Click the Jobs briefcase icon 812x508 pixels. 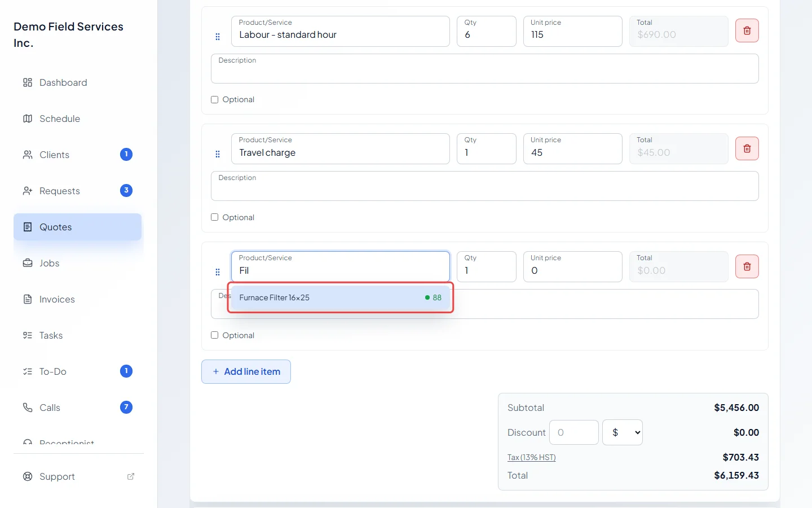click(28, 263)
